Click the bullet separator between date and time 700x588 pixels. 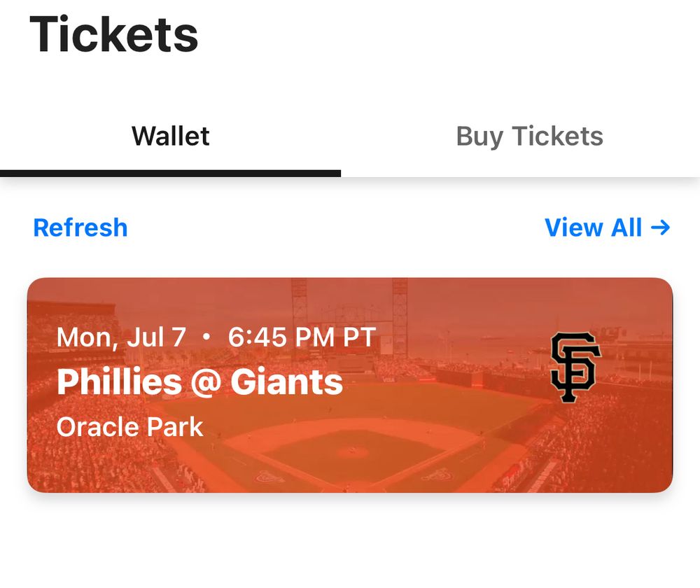[206, 337]
